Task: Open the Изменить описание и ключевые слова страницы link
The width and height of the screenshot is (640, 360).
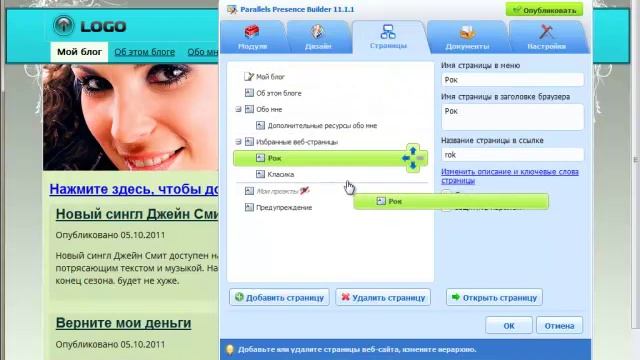Action: coord(510,176)
